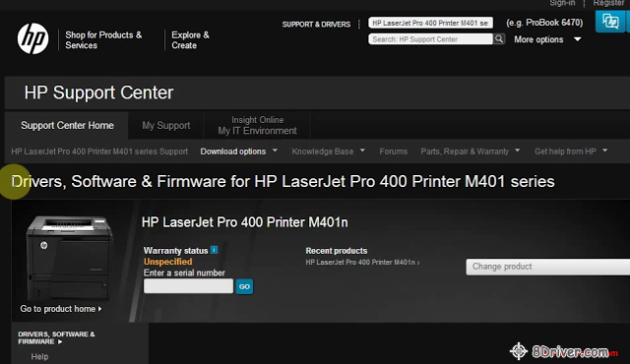This screenshot has width=630, height=364.
Task: Open the Forums link
Action: (394, 152)
